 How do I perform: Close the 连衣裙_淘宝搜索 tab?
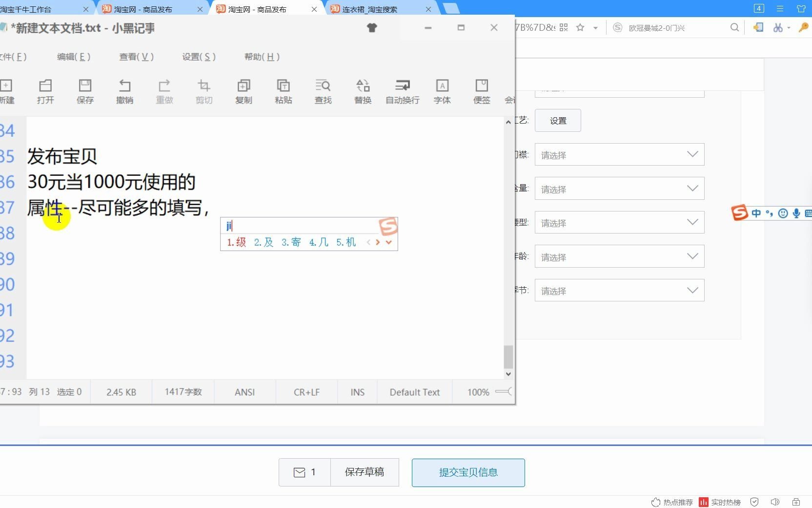[428, 9]
